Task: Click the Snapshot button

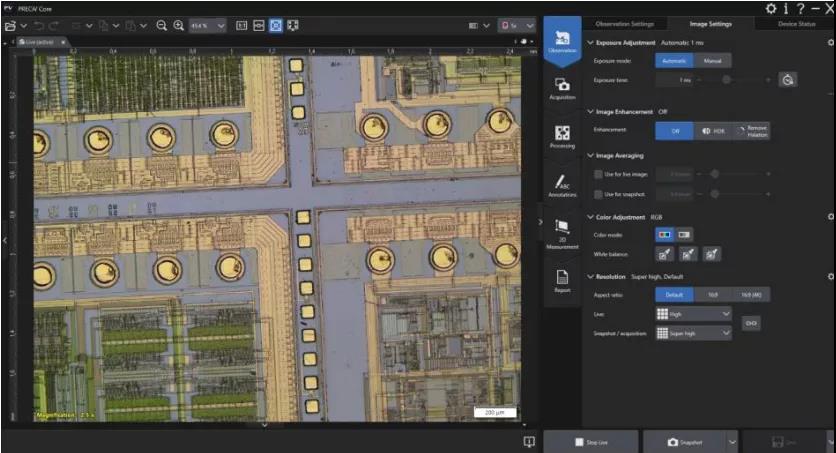Action: click(x=685, y=442)
